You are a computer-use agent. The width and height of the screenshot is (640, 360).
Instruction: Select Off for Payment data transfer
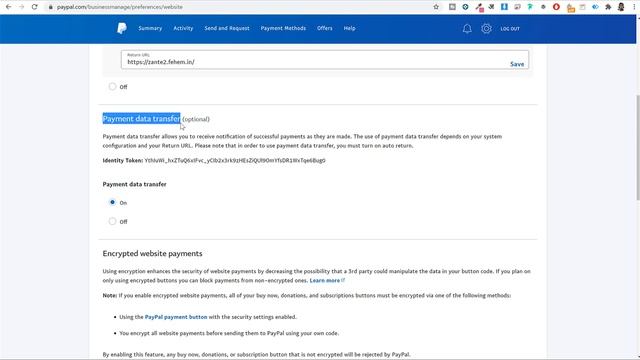(112, 221)
